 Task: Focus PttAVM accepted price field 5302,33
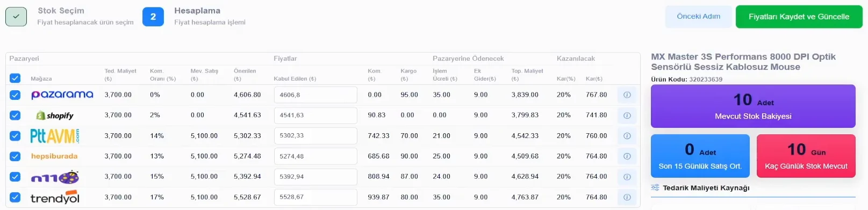click(315, 136)
